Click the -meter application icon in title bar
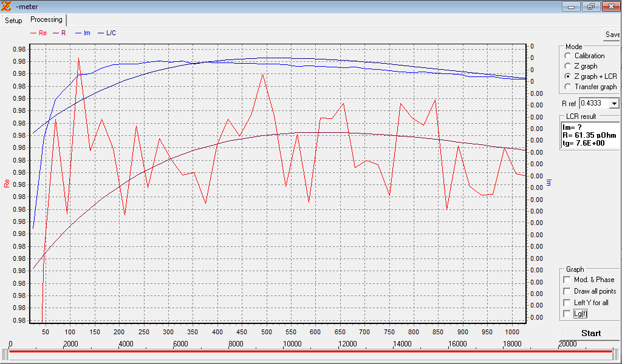The width and height of the screenshot is (622, 364). (6, 6)
